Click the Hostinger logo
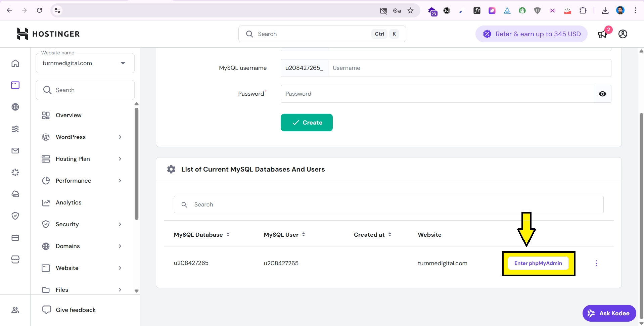The height and width of the screenshot is (326, 644). [48, 34]
